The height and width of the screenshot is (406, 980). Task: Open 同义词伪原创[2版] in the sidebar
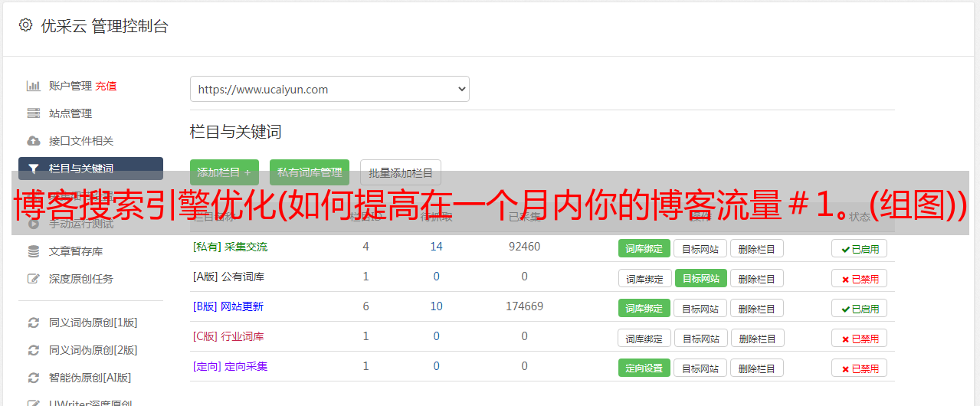coord(93,350)
